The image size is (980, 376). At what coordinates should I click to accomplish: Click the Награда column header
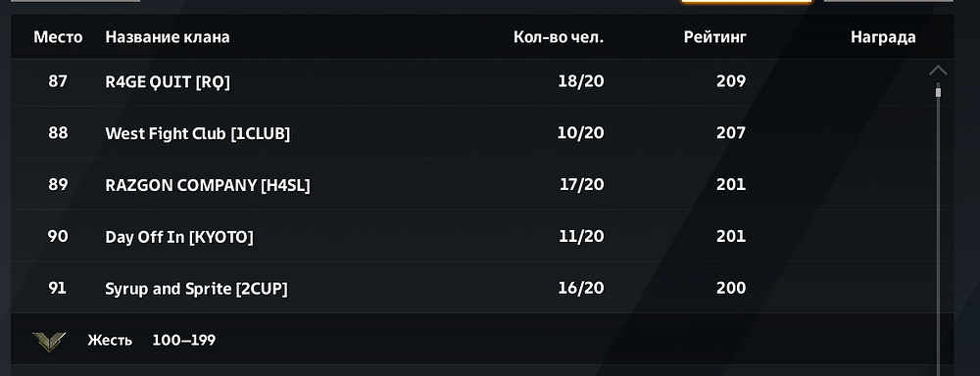883,37
